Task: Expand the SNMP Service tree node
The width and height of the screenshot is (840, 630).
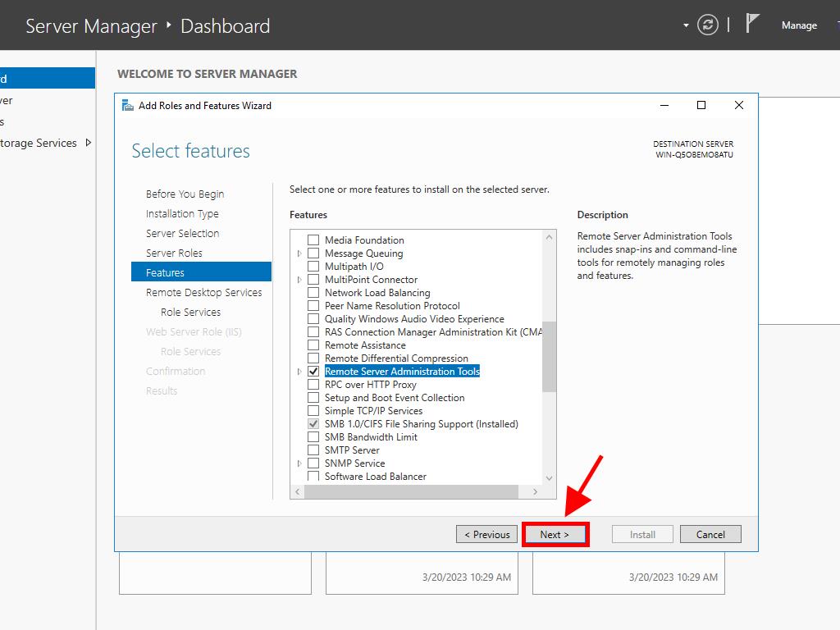Action: (299, 463)
